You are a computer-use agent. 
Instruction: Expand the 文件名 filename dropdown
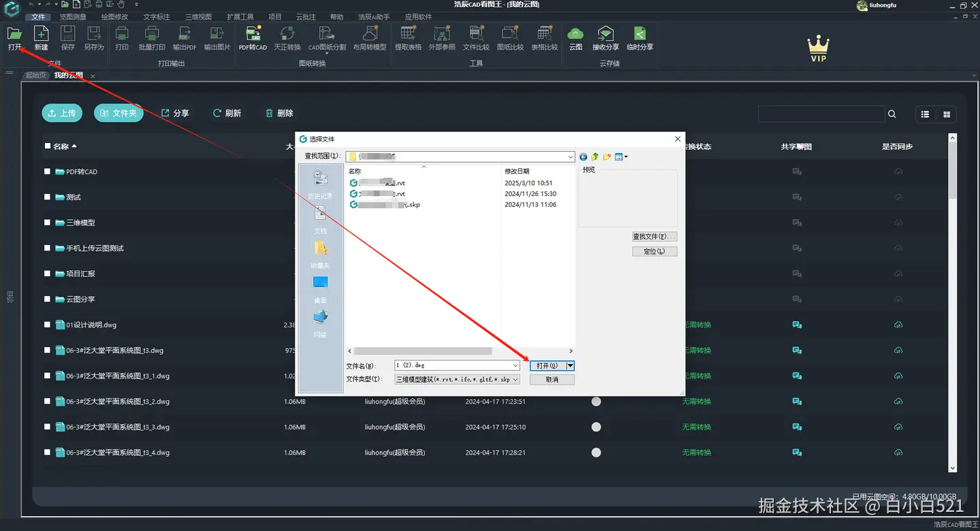point(515,366)
